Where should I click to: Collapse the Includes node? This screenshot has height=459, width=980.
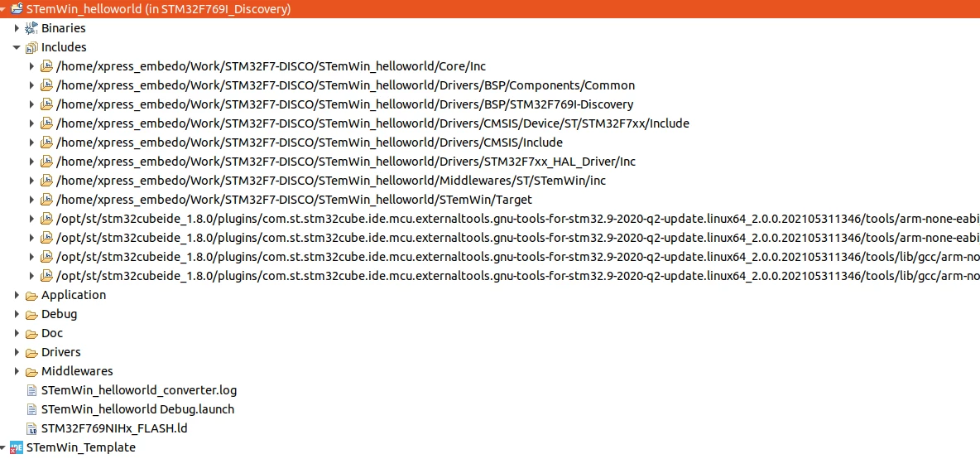coord(17,47)
